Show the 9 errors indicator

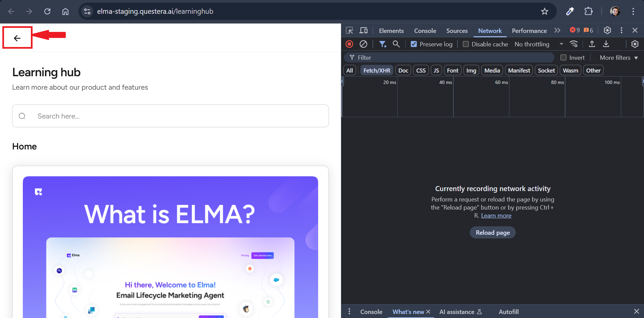(x=575, y=30)
